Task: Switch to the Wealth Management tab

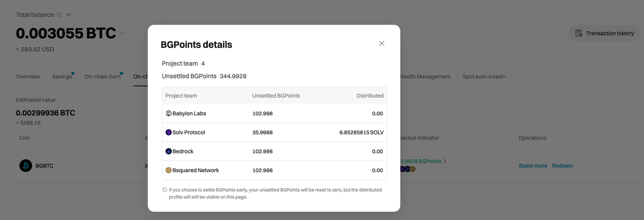Action: [425, 77]
